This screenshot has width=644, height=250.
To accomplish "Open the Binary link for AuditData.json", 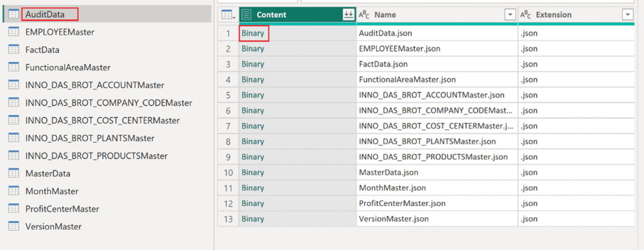I will click(x=253, y=33).
